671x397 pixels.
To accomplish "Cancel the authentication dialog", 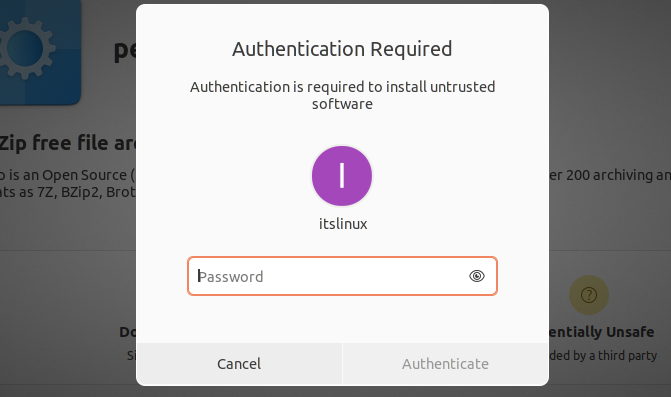I will [239, 364].
